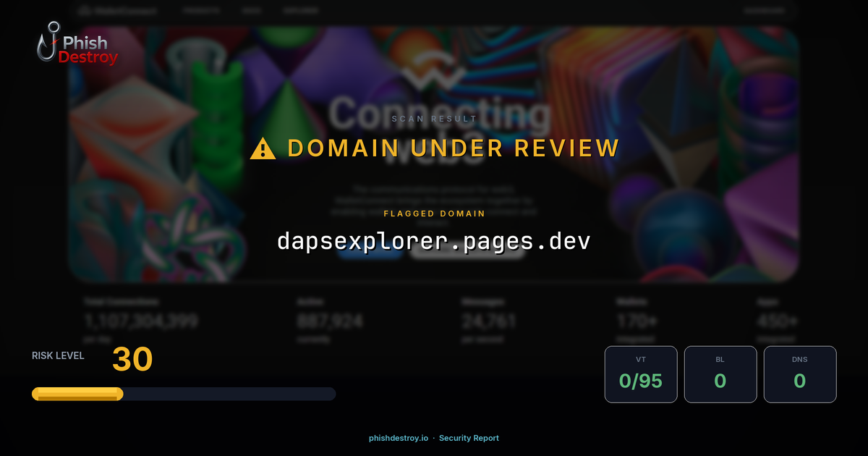Expand the EXPLORER navigation dropdown

pos(299,10)
